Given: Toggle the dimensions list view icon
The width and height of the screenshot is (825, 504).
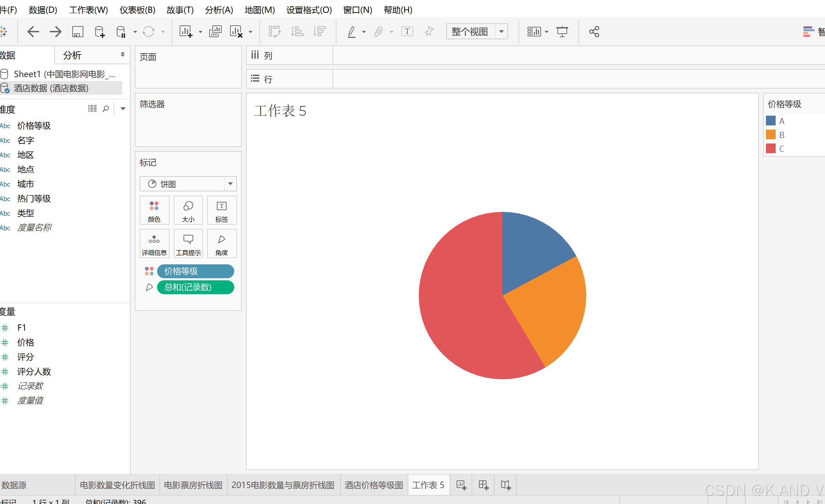Looking at the screenshot, I should [x=92, y=109].
